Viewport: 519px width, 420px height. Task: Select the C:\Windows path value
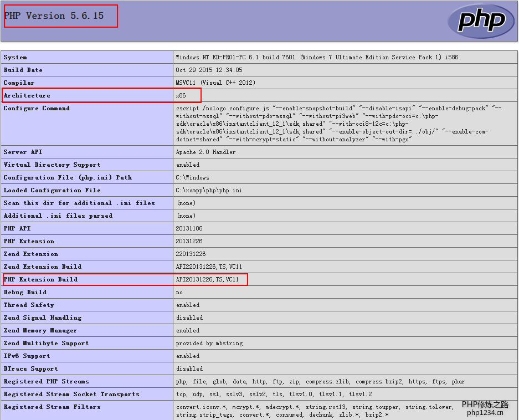click(192, 177)
